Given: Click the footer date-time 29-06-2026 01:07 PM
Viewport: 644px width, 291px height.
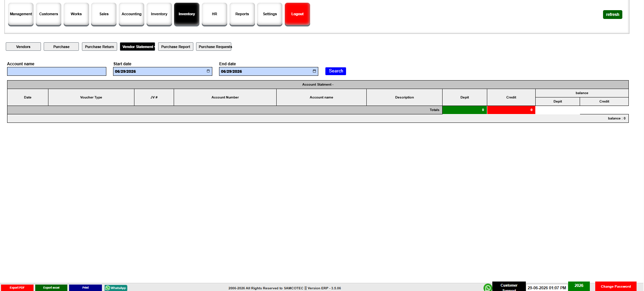Looking at the screenshot, I should pos(547,288).
